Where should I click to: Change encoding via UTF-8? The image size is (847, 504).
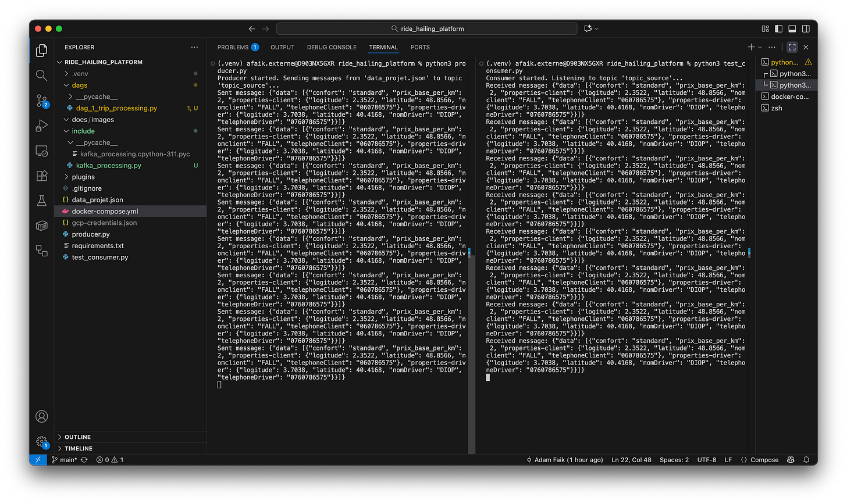[x=707, y=459]
